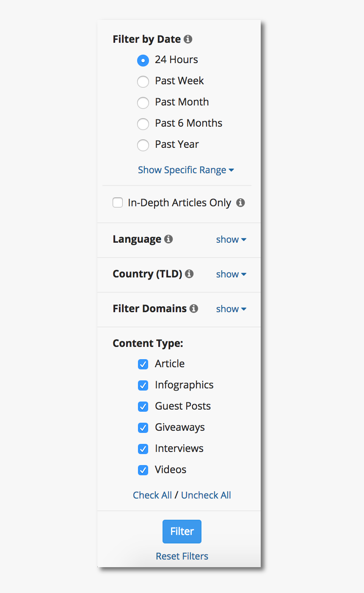364x593 pixels.
Task: Show the Language filter section
Action: (x=231, y=239)
